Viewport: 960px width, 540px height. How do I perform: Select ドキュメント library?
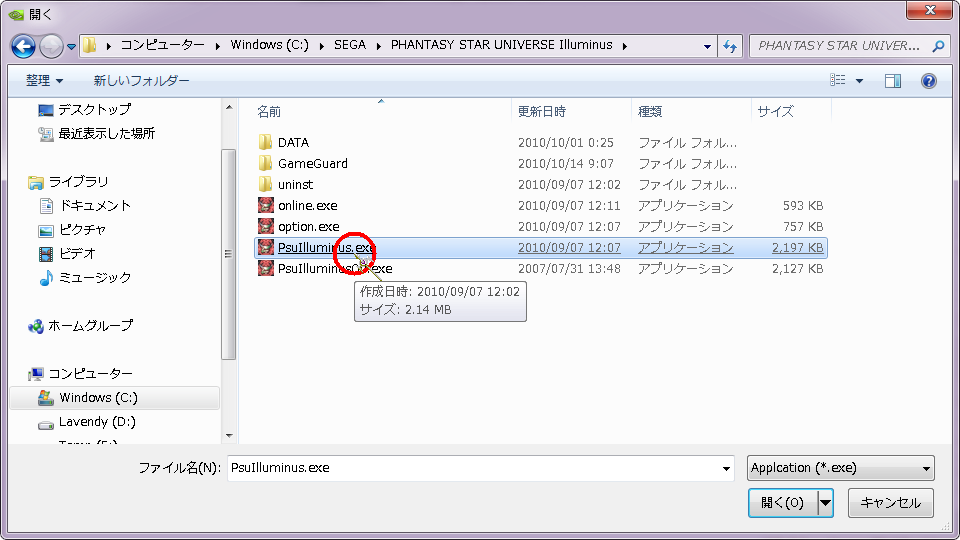[84, 206]
